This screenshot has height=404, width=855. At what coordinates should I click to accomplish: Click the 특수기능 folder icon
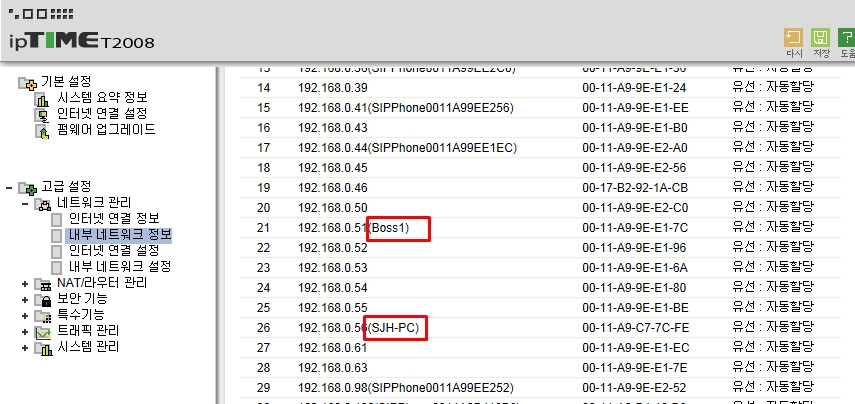pyautogui.click(x=43, y=316)
